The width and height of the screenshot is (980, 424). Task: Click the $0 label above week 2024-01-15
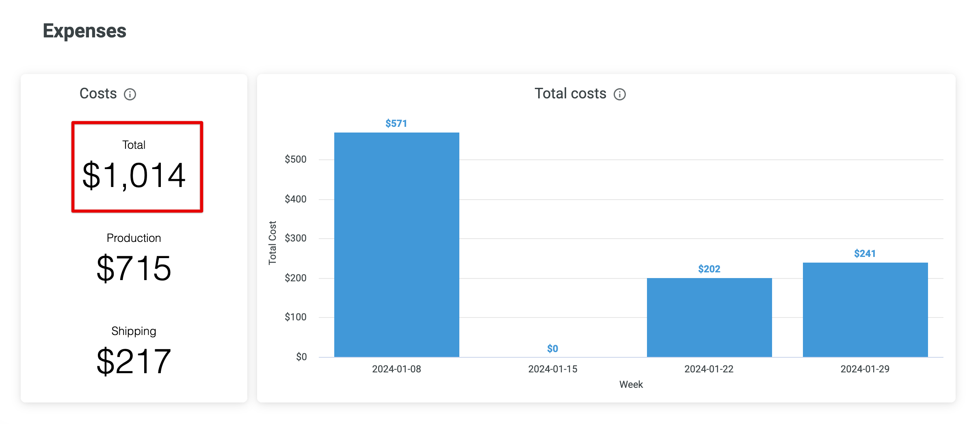pos(552,348)
